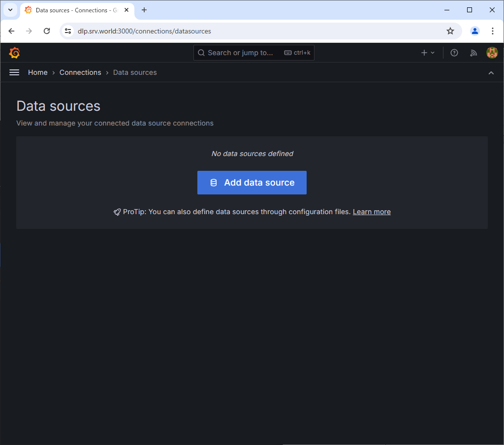Open the Chrome profile icon
The width and height of the screenshot is (504, 445).
pyautogui.click(x=475, y=31)
